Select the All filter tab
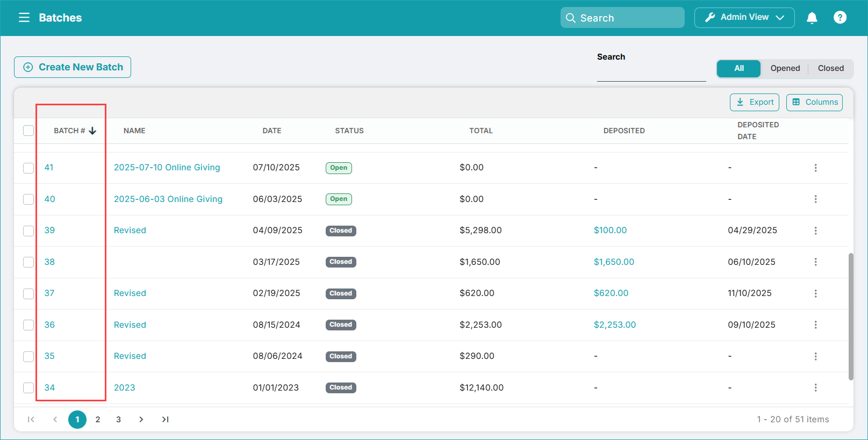 739,68
